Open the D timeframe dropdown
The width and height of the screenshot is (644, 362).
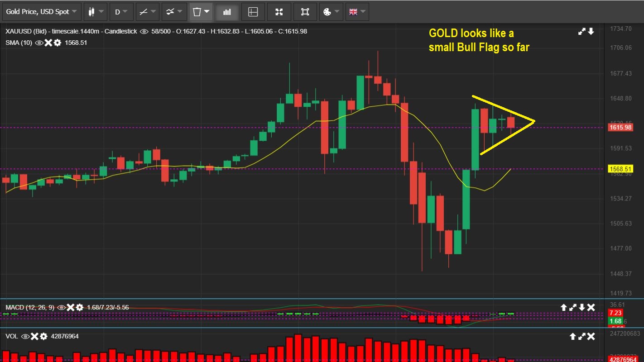pos(121,12)
